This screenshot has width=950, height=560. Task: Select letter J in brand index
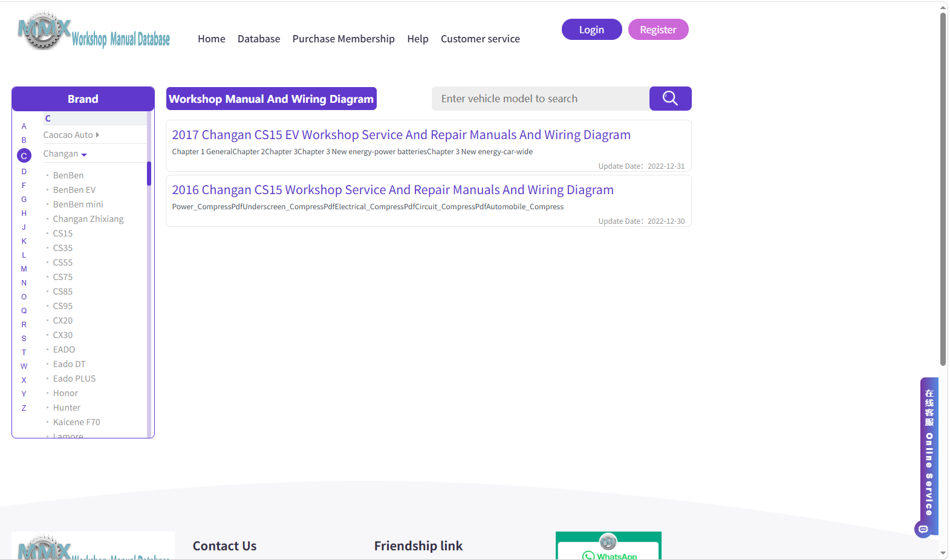[x=24, y=227]
